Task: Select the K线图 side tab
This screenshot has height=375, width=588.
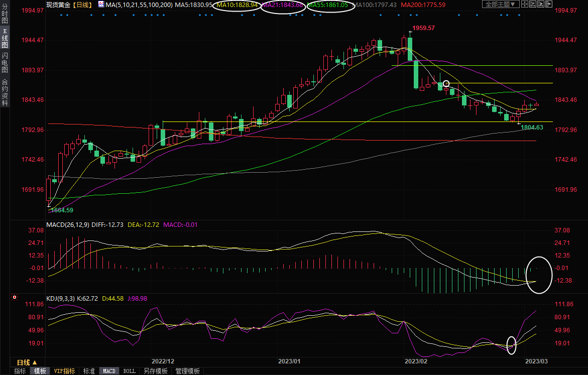Action: click(x=5, y=39)
